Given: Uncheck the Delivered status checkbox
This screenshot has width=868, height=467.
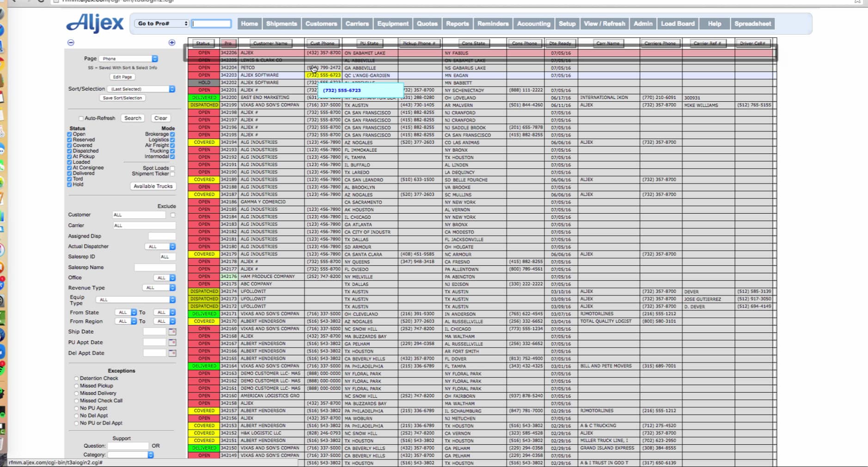Looking at the screenshot, I should [69, 173].
